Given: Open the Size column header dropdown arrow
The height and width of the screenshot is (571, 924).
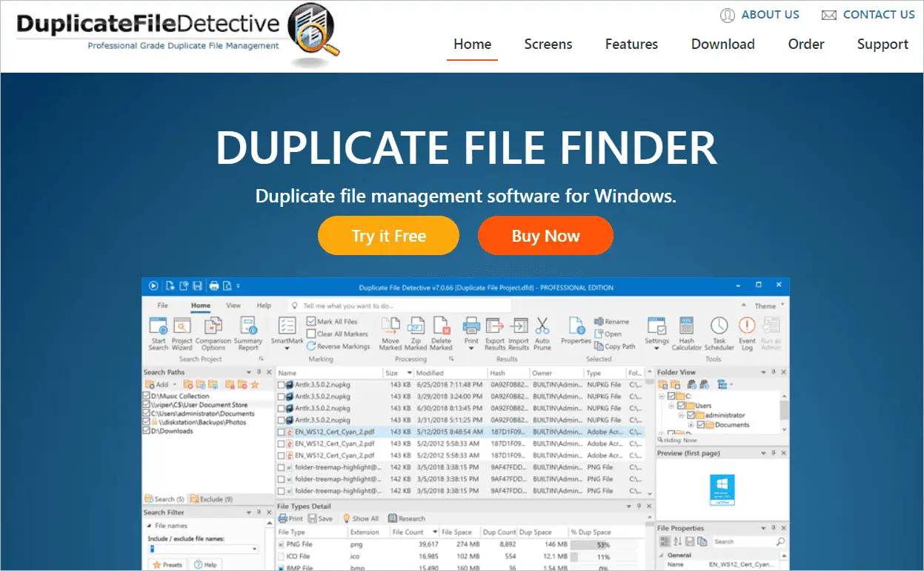Looking at the screenshot, I should tap(408, 373).
